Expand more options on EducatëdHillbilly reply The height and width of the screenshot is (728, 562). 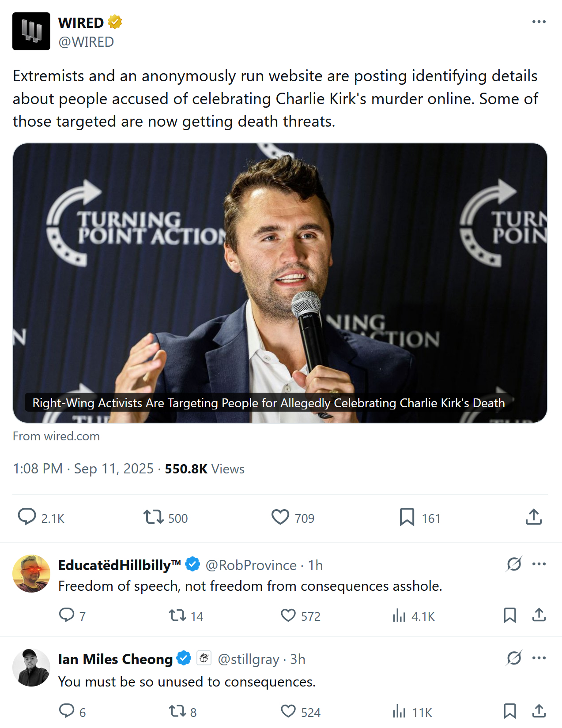coord(539,564)
